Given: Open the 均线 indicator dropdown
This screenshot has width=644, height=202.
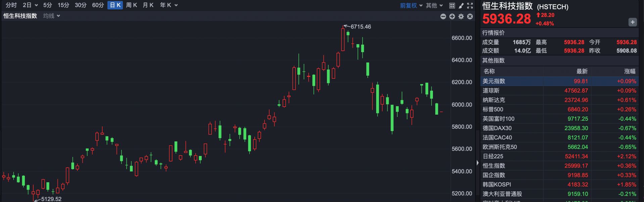Looking at the screenshot, I should [x=51, y=16].
